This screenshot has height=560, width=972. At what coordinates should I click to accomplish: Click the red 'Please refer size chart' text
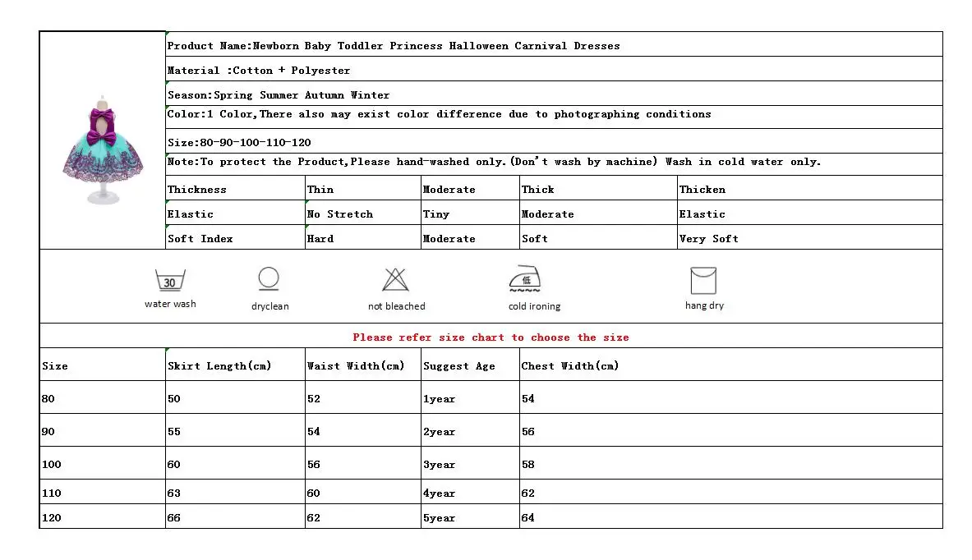491,337
